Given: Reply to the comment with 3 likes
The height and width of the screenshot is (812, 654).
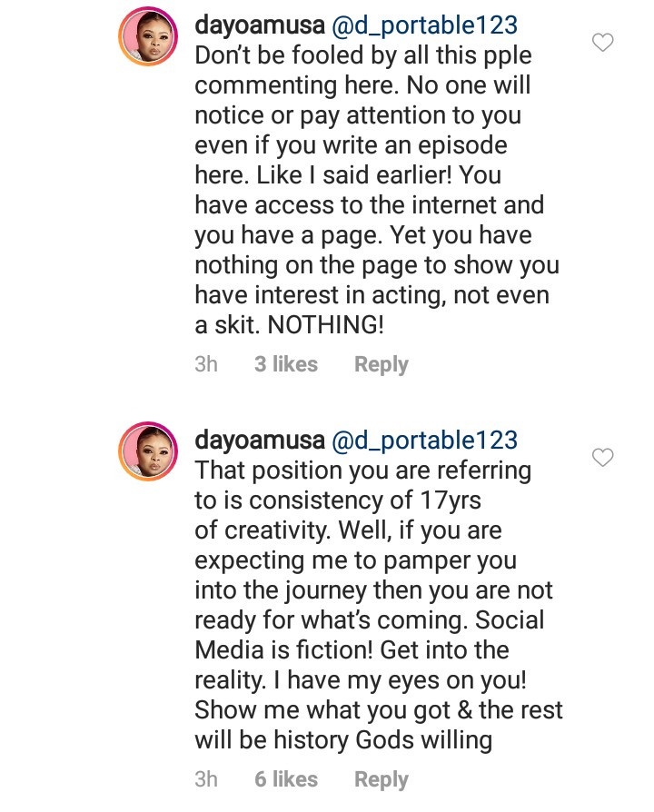Looking at the screenshot, I should [381, 364].
